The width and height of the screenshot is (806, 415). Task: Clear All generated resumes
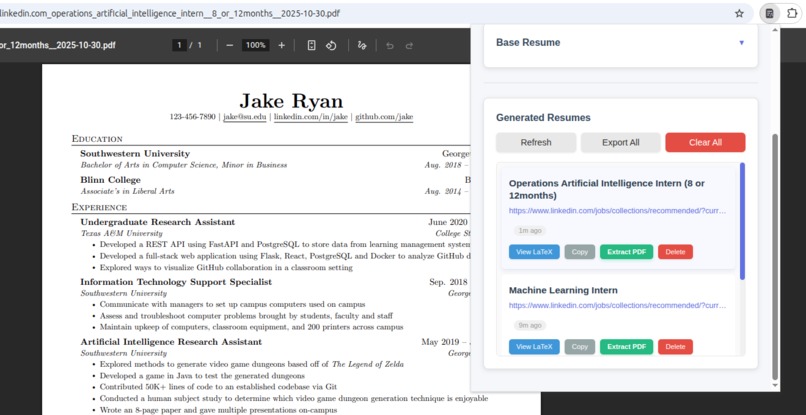click(705, 142)
